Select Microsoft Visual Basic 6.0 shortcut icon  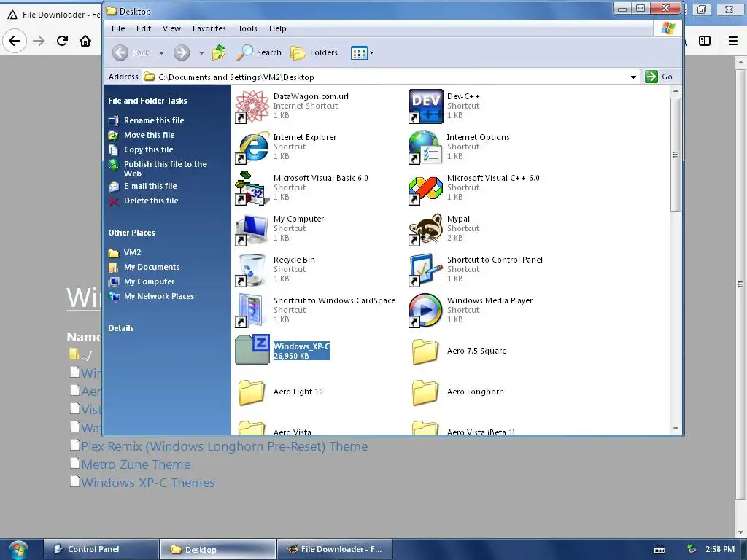click(252, 188)
